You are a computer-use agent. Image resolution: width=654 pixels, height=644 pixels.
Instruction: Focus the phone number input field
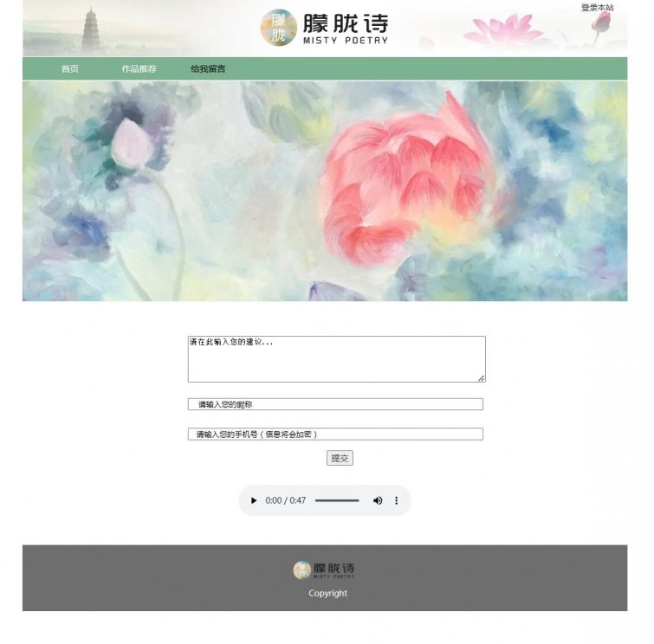click(x=335, y=434)
